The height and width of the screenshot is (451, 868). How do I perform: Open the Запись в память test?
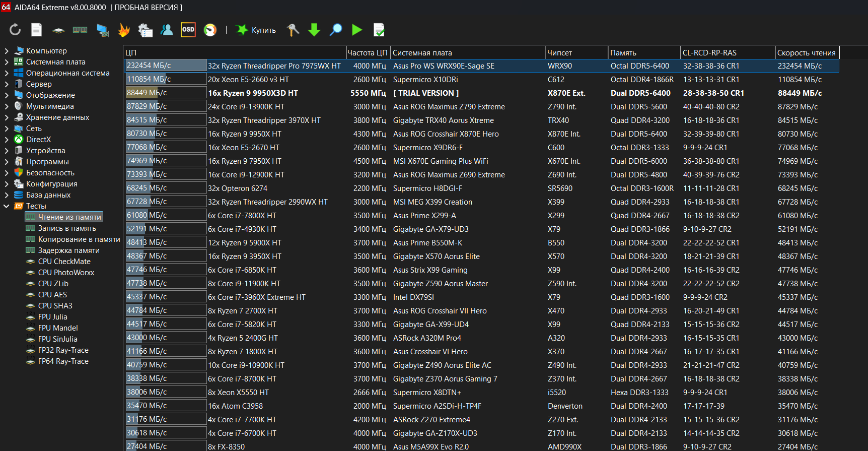coord(61,228)
